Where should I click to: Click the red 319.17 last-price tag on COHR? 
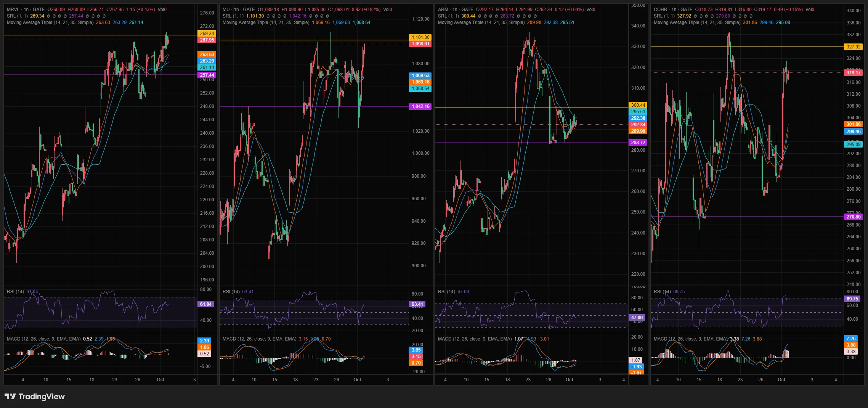point(854,73)
